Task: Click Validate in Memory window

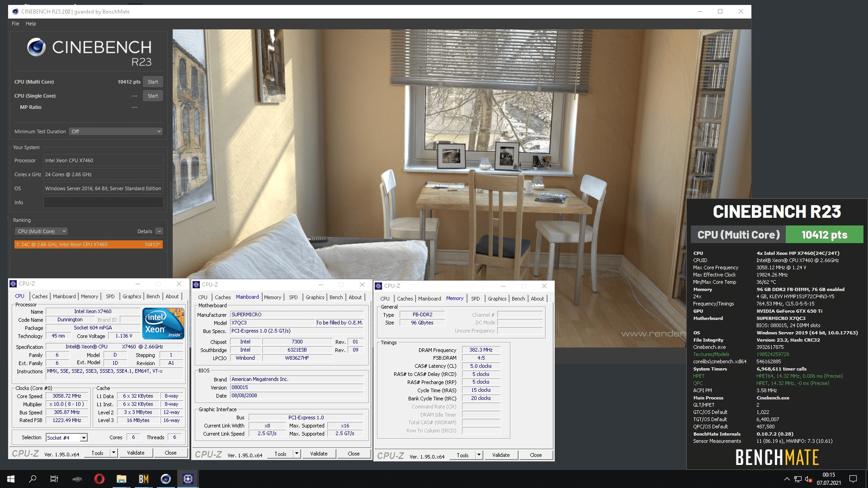Action: pos(501,455)
